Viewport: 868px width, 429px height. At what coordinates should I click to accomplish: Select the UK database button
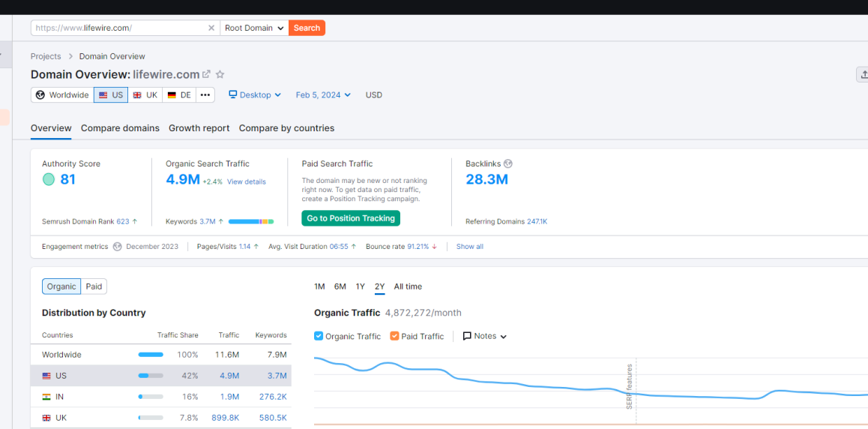pos(145,95)
